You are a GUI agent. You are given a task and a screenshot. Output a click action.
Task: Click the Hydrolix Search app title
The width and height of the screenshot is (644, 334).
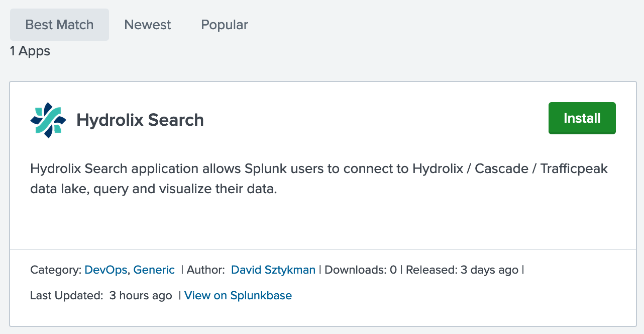click(140, 120)
